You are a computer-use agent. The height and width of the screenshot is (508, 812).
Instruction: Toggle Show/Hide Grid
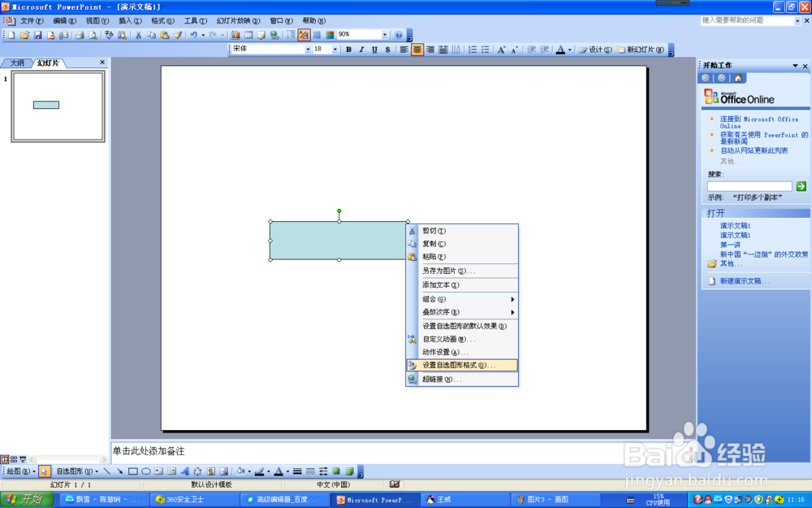coord(317,35)
